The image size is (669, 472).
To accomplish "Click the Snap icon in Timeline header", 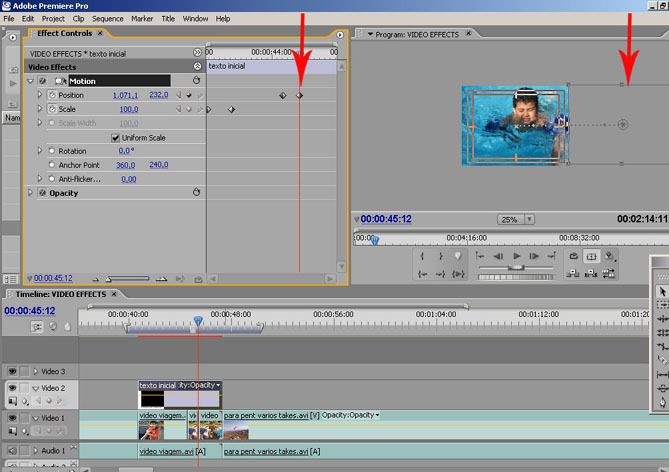I will pos(37,326).
